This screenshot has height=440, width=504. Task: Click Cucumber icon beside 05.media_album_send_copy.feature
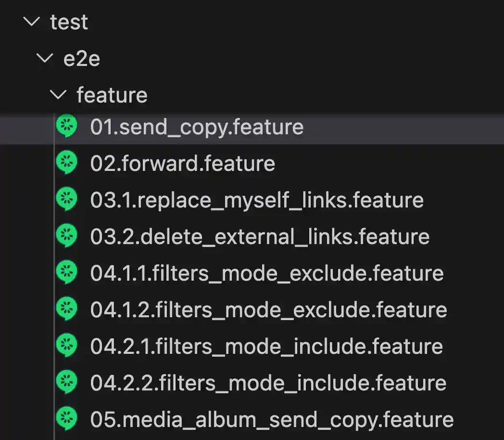coord(67,419)
